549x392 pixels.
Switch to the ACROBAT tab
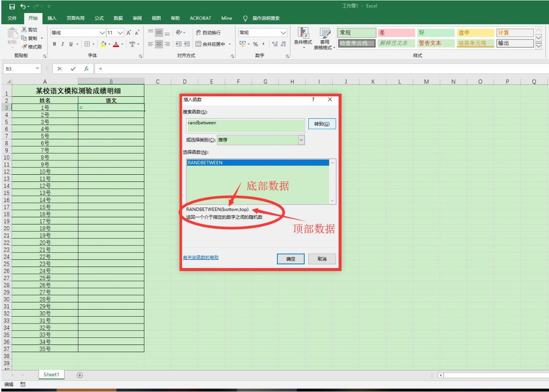[200, 18]
